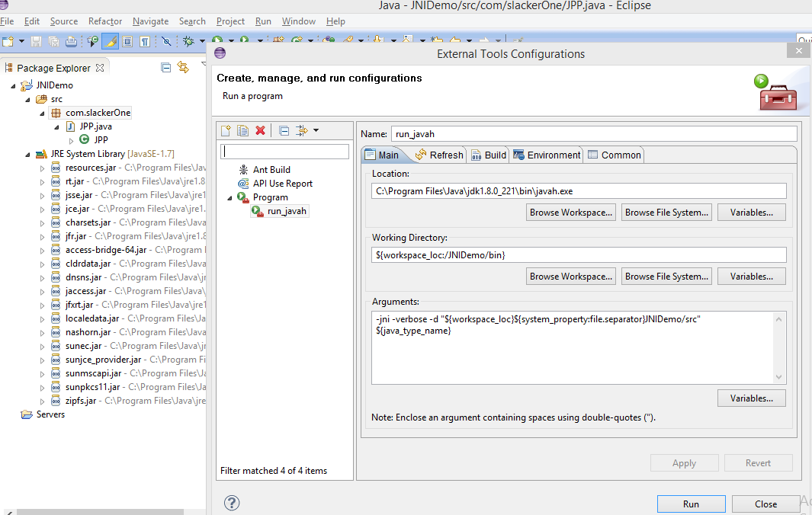Expand rt.jar node
The image size is (812, 515).
pos(43,182)
